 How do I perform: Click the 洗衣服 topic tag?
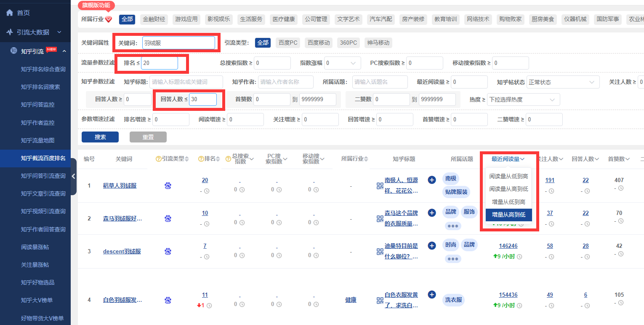click(x=454, y=300)
